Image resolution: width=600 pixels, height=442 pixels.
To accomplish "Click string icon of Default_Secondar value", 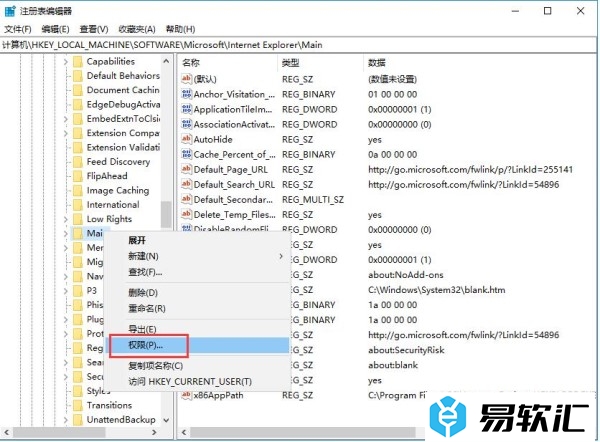I will click(186, 199).
